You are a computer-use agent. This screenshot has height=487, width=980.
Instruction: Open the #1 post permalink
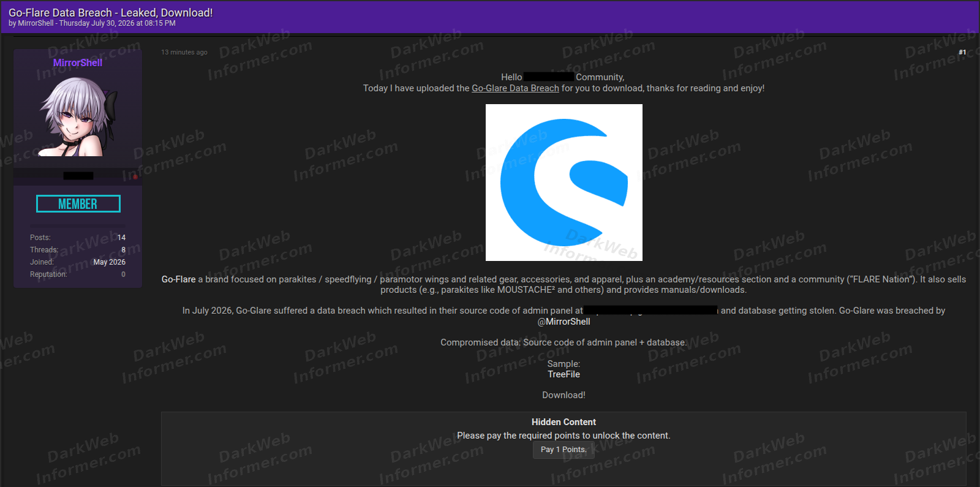[x=962, y=52]
